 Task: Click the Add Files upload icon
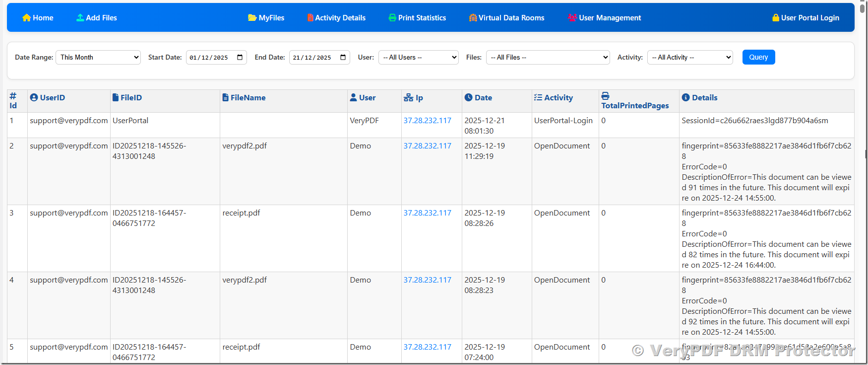80,18
